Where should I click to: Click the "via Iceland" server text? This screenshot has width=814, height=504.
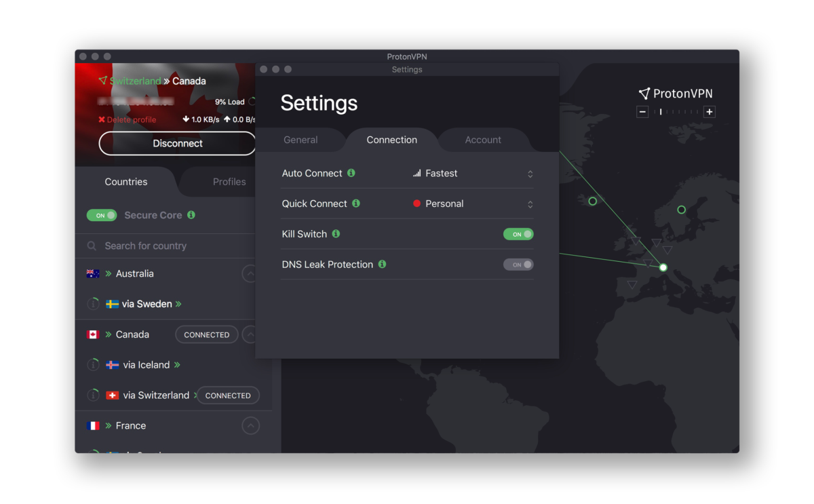tap(147, 365)
